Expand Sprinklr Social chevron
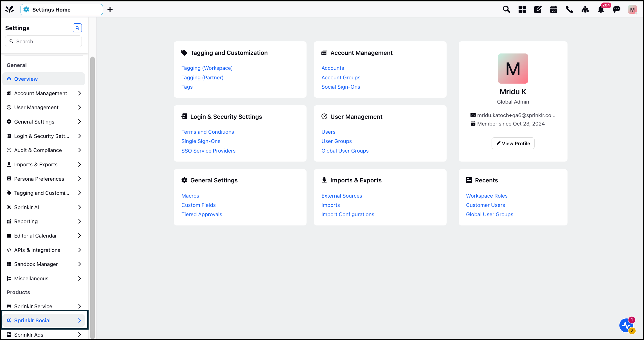The width and height of the screenshot is (644, 340). pyautogui.click(x=80, y=320)
